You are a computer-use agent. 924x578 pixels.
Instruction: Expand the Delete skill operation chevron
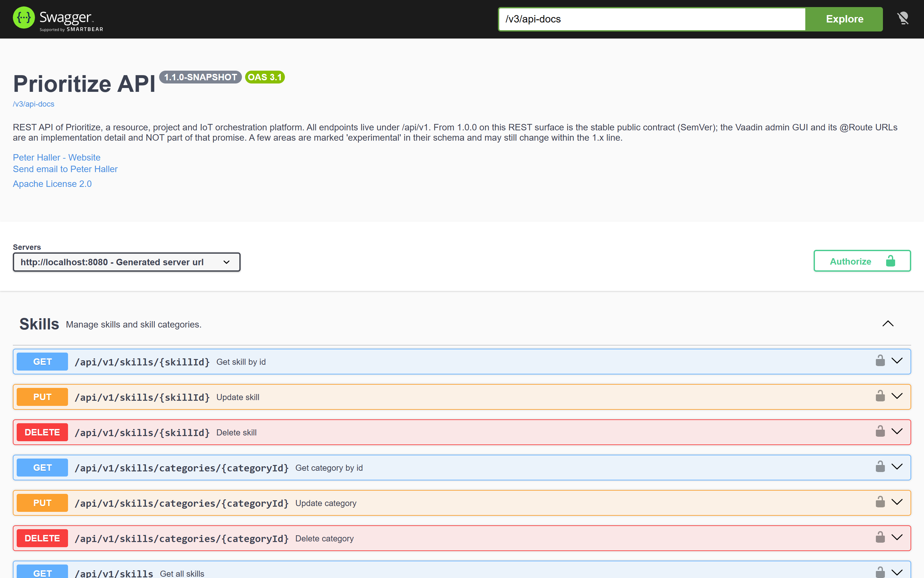(897, 431)
